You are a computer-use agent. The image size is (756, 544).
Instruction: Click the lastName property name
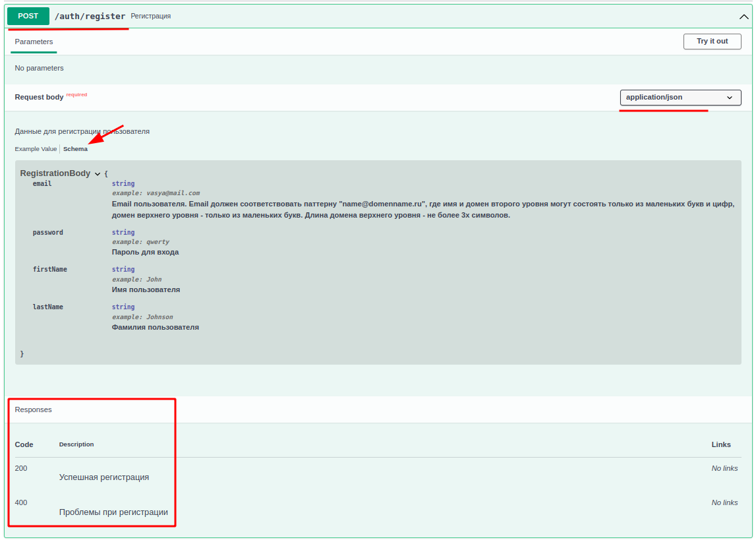[x=48, y=307]
